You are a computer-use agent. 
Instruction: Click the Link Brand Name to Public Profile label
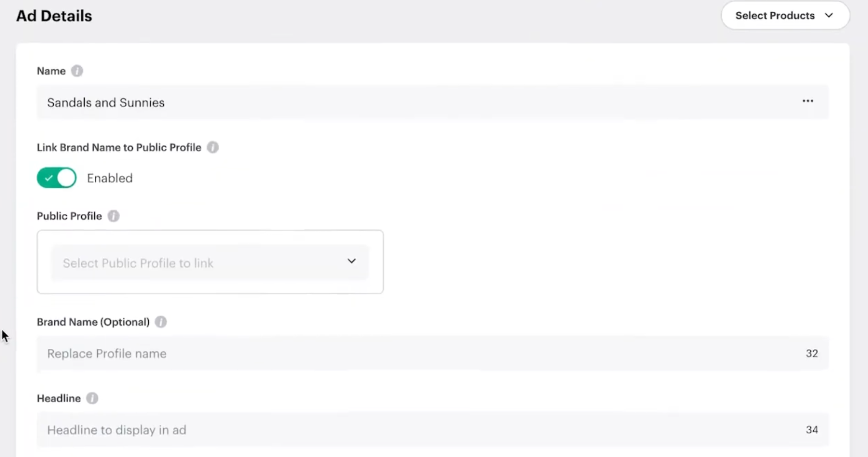coord(119,148)
